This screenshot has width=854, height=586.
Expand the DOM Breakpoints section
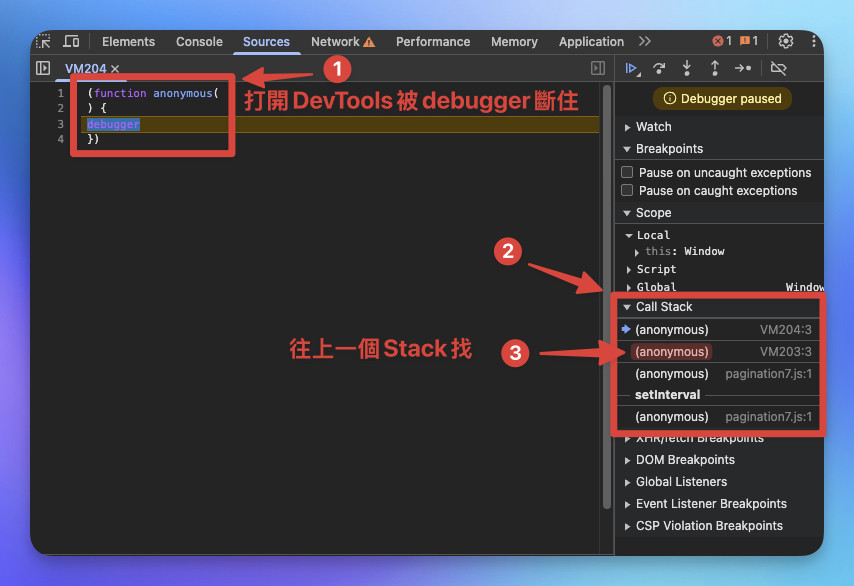click(719, 460)
